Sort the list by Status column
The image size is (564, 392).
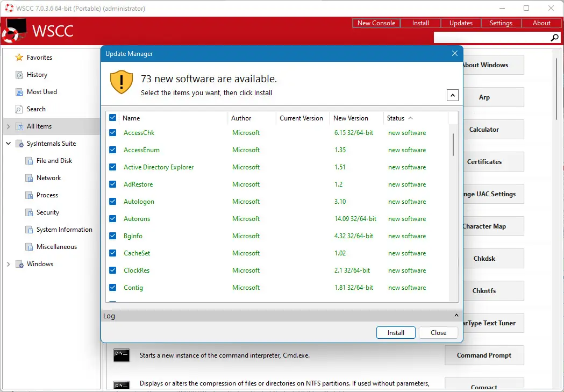click(416, 118)
